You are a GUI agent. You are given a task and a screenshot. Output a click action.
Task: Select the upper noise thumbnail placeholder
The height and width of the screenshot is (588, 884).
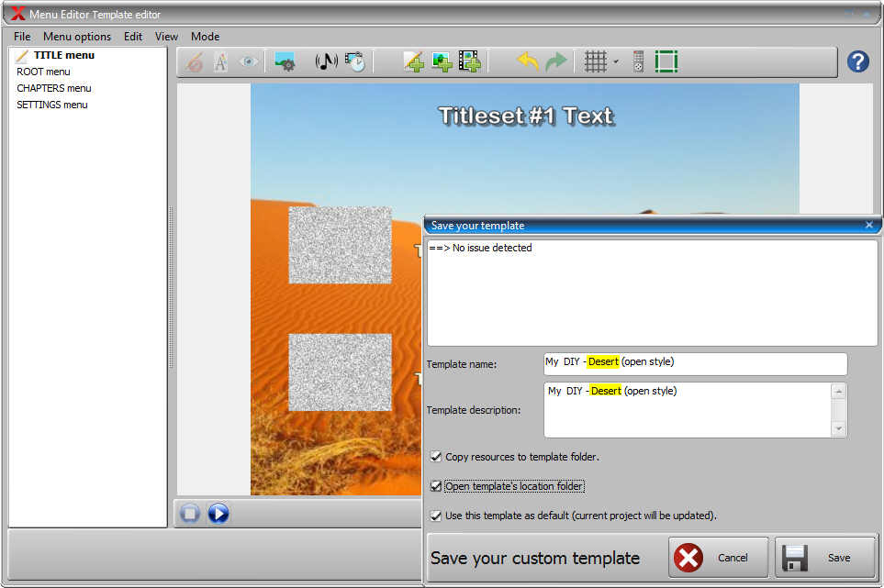click(x=340, y=245)
